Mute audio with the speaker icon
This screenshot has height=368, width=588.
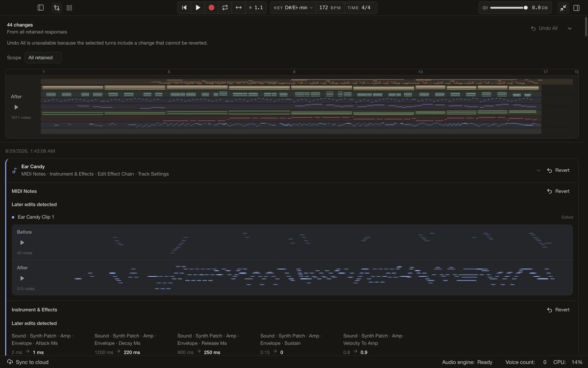coord(485,8)
